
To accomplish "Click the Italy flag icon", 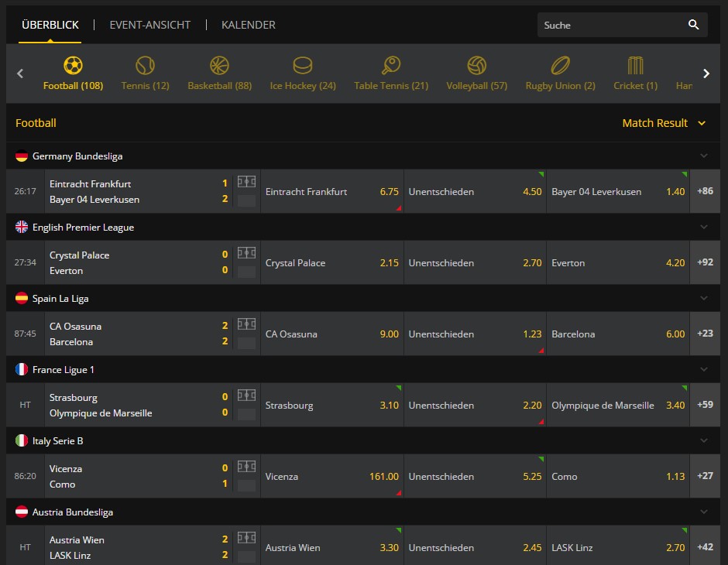I will tap(22, 440).
